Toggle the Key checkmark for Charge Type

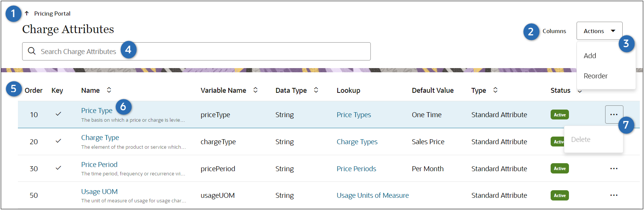(58, 141)
